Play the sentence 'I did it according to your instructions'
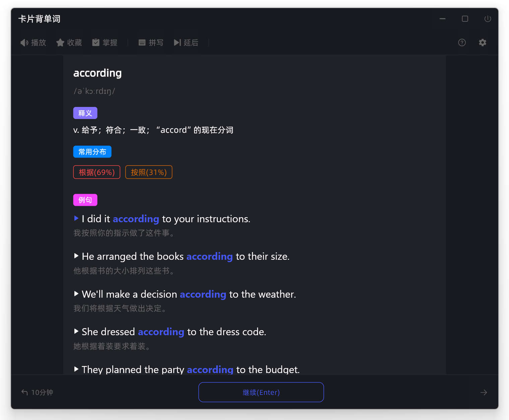The height and width of the screenshot is (420, 509). [x=76, y=219]
